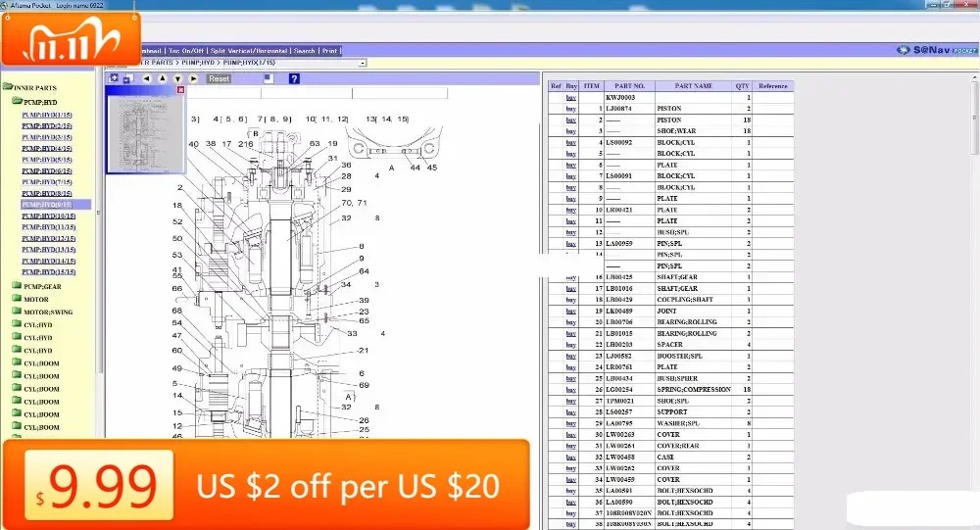The image size is (980, 530).
Task: Collapse the INNER PARTS root folder
Action: coord(8,87)
